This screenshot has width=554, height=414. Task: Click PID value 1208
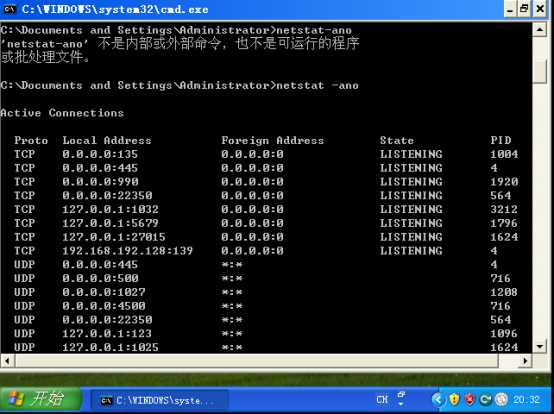pos(504,292)
